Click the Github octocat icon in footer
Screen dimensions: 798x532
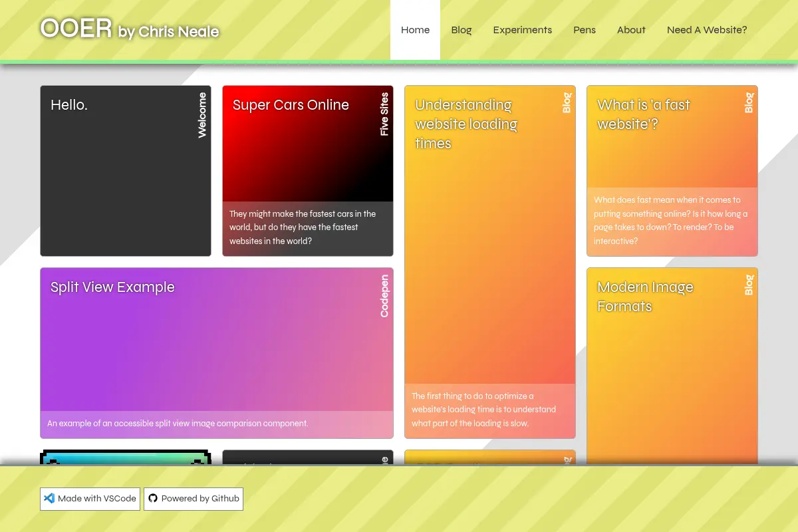(153, 498)
